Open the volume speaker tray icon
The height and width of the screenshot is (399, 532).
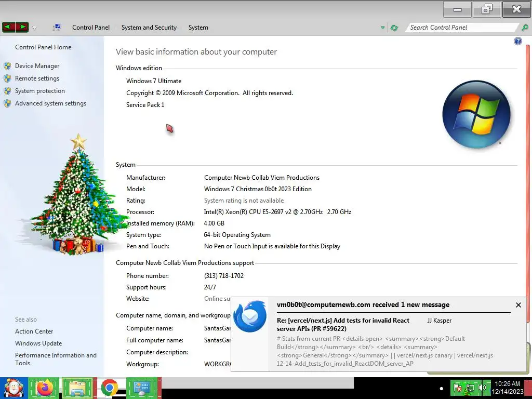coord(482,388)
